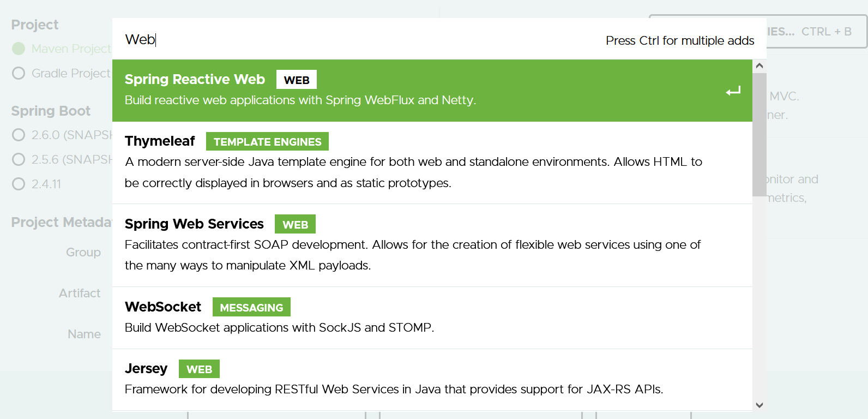Click the results list scrollbar thumb
Viewport: 868px width, 419px height.
pos(759,134)
